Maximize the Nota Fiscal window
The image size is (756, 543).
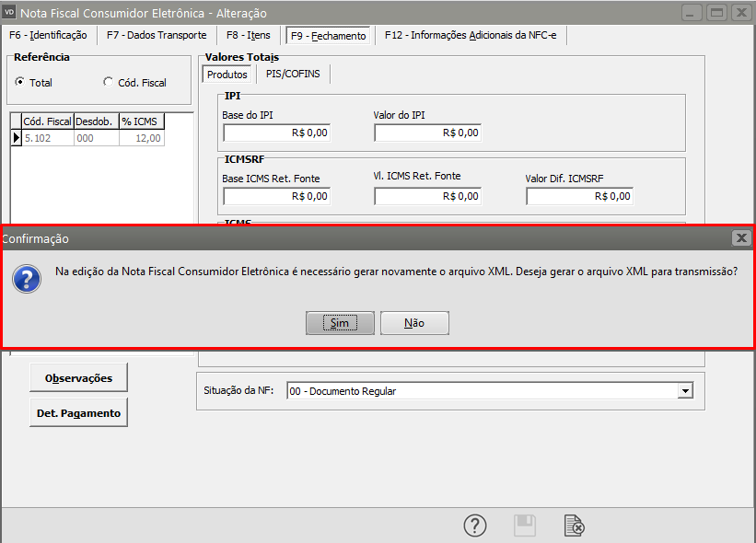(716, 13)
